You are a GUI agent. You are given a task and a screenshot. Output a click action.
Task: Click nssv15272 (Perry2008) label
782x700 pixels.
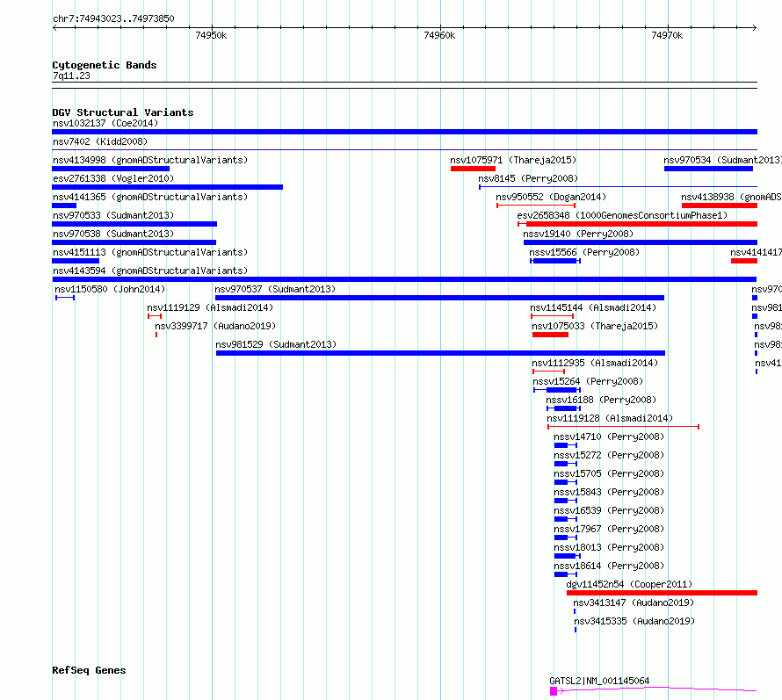point(609,455)
